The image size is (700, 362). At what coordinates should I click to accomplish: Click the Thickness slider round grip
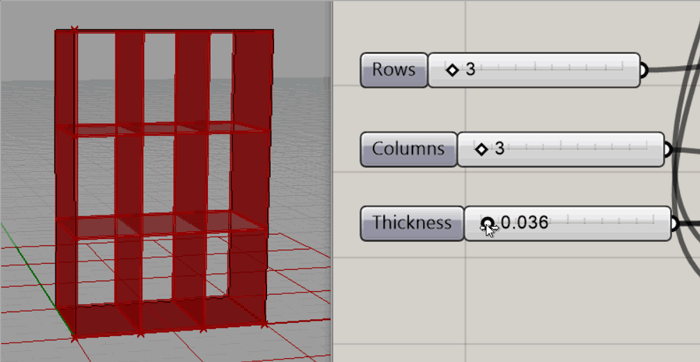(x=488, y=223)
